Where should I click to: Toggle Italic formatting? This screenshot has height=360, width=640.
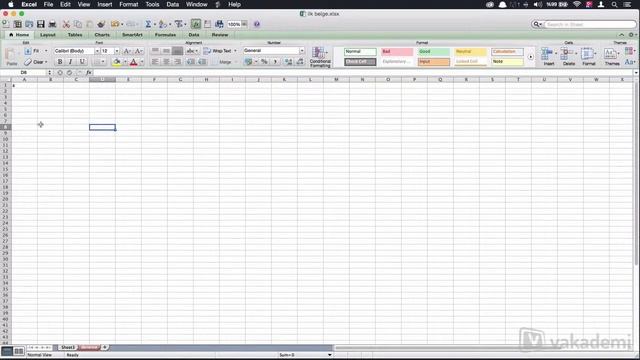click(x=71, y=62)
